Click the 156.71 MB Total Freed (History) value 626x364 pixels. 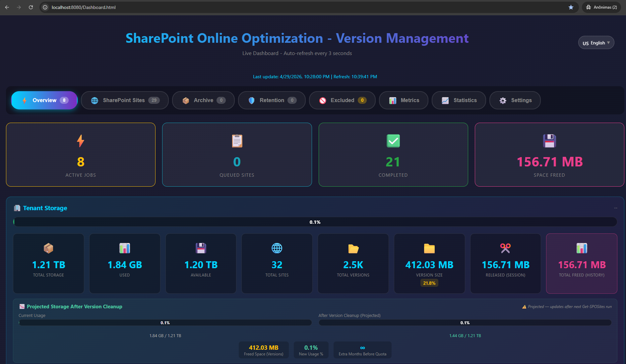(582, 265)
